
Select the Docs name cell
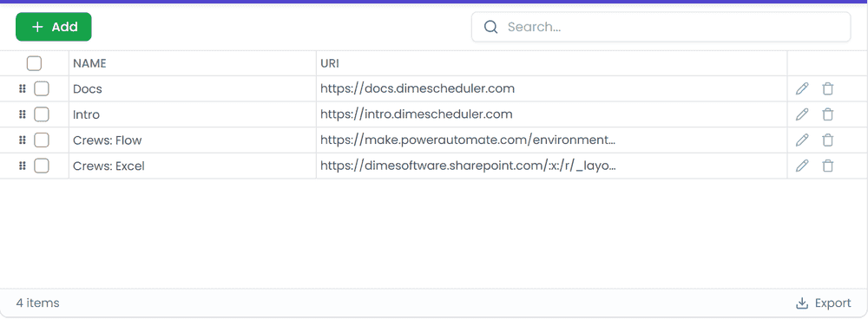point(193,88)
